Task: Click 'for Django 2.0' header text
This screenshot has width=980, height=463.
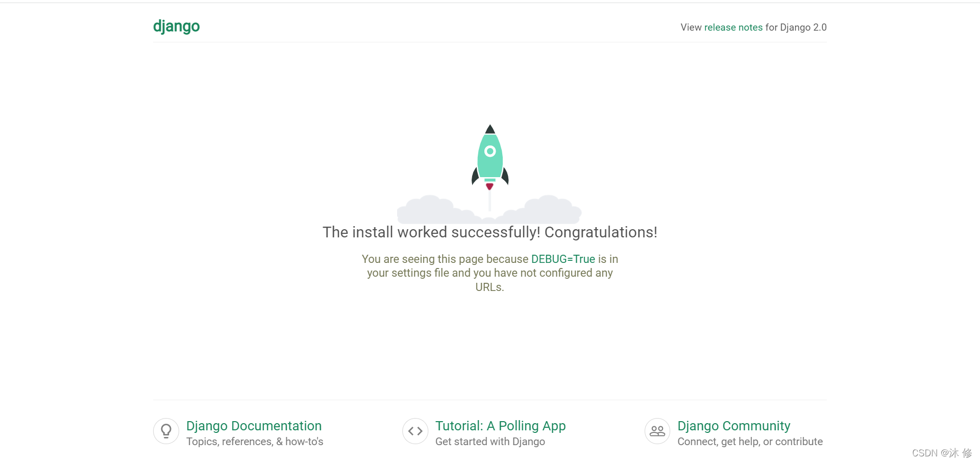Action: pos(796,28)
